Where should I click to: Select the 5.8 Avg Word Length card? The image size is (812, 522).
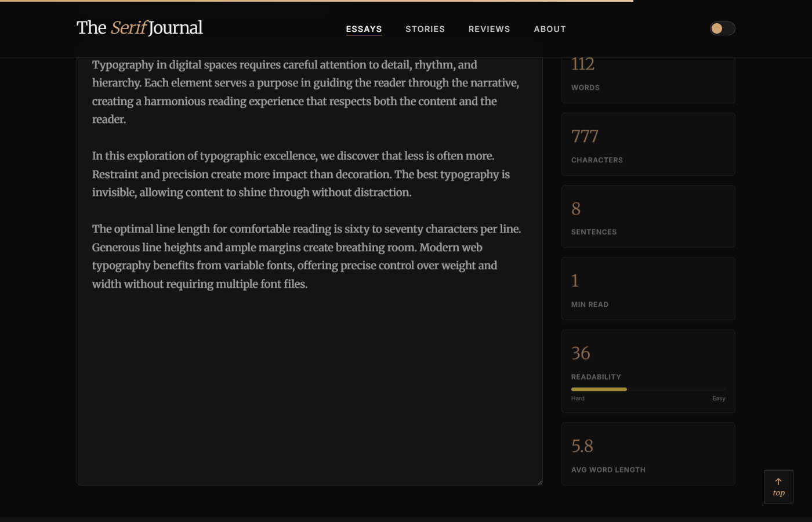coord(648,454)
